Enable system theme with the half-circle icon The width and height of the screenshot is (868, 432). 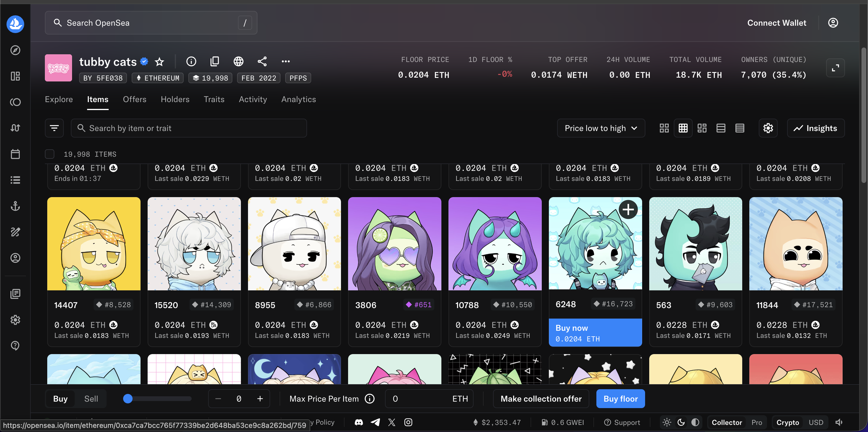695,422
